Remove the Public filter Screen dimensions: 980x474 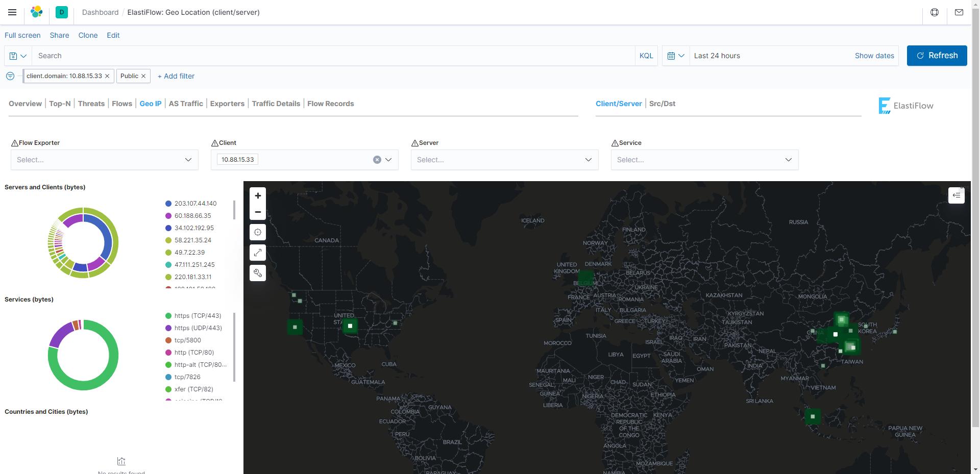(x=143, y=76)
